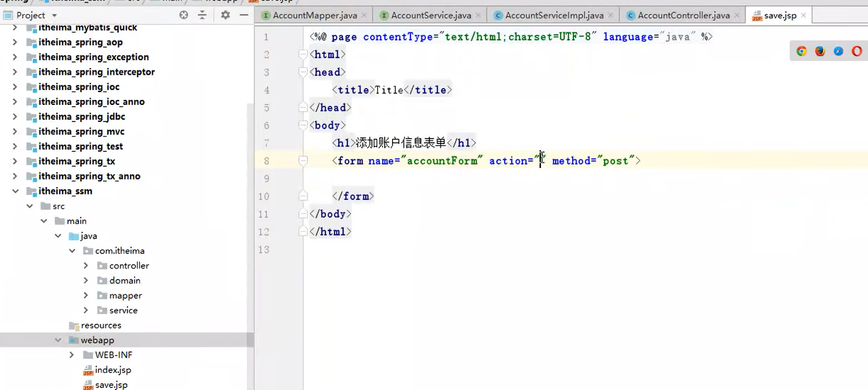Place cursor inside the form action attribute

[539, 161]
